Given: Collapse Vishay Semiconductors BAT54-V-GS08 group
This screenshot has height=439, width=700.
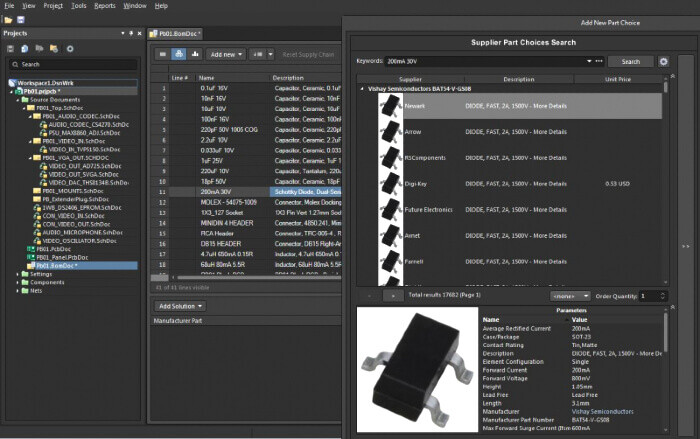Looking at the screenshot, I should coord(362,89).
